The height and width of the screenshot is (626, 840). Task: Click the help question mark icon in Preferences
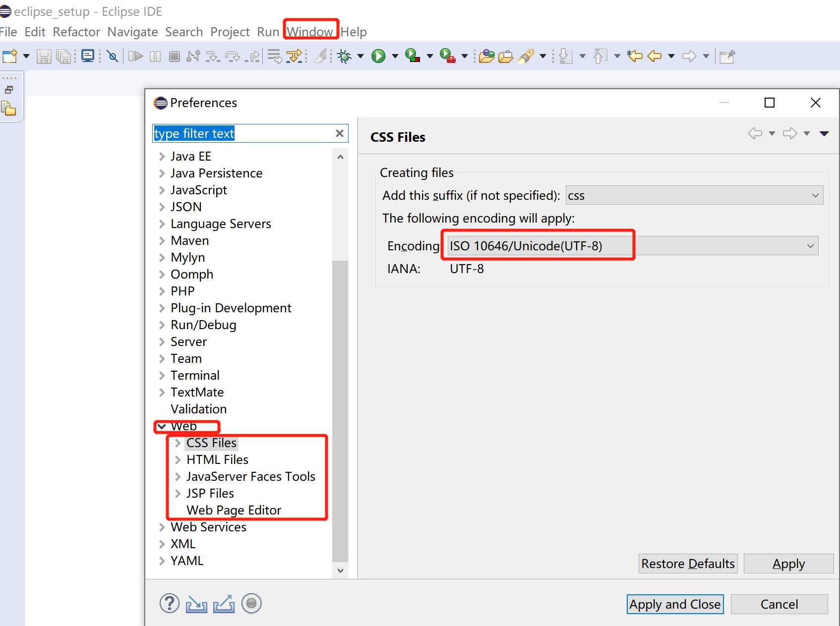coord(170,603)
